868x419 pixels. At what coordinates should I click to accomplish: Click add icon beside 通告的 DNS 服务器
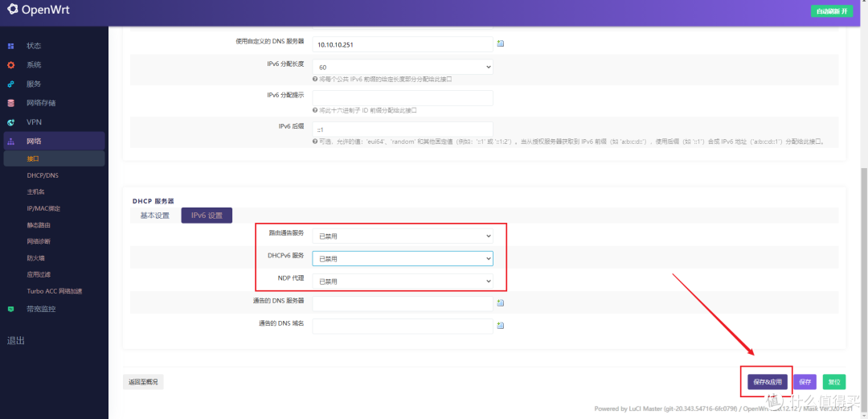pyautogui.click(x=501, y=302)
